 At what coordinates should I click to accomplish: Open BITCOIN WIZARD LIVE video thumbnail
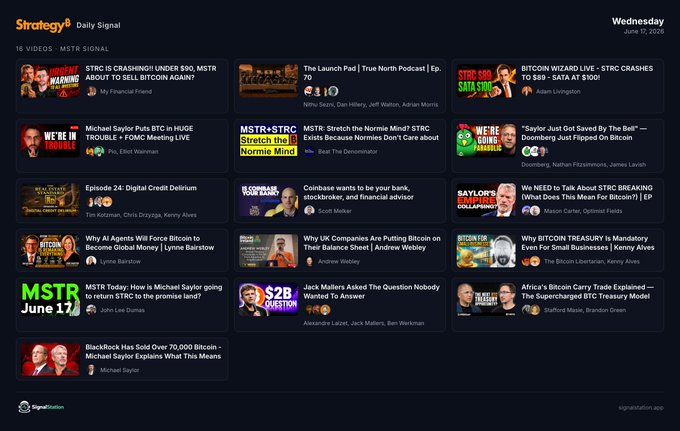tap(486, 81)
